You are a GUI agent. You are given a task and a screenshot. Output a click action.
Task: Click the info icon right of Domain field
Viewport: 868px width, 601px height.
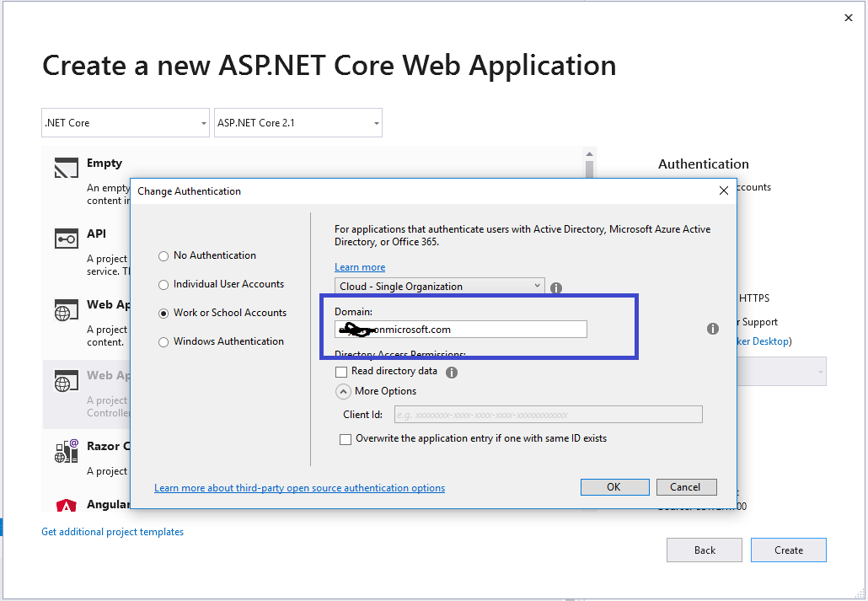tap(712, 329)
